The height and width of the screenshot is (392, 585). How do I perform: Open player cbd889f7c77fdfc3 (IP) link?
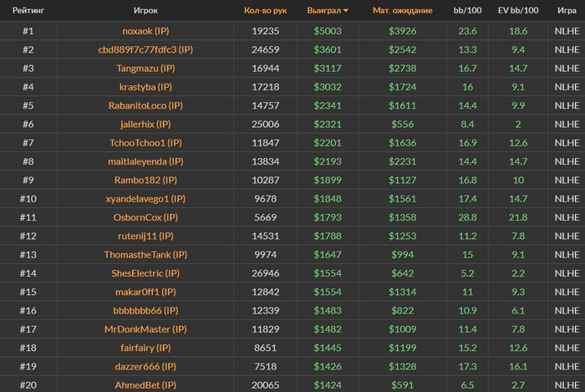145,49
